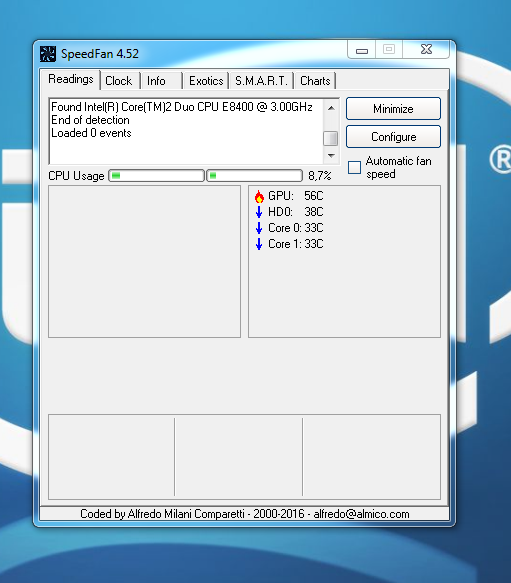Viewport: 511px width, 583px height.
Task: Enable the Automatic fan speed checkbox
Action: click(354, 167)
